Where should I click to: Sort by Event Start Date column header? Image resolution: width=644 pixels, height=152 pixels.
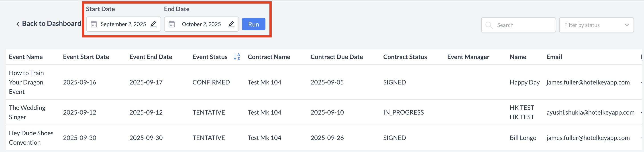coord(86,57)
